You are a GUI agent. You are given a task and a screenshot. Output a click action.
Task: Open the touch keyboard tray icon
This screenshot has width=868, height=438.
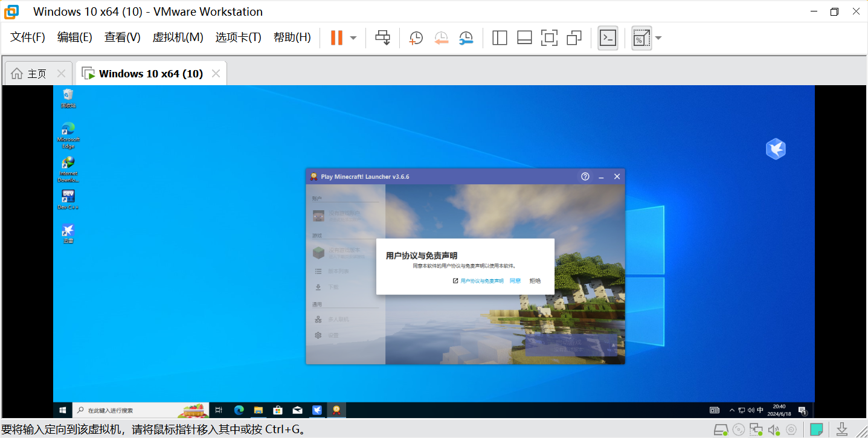715,410
